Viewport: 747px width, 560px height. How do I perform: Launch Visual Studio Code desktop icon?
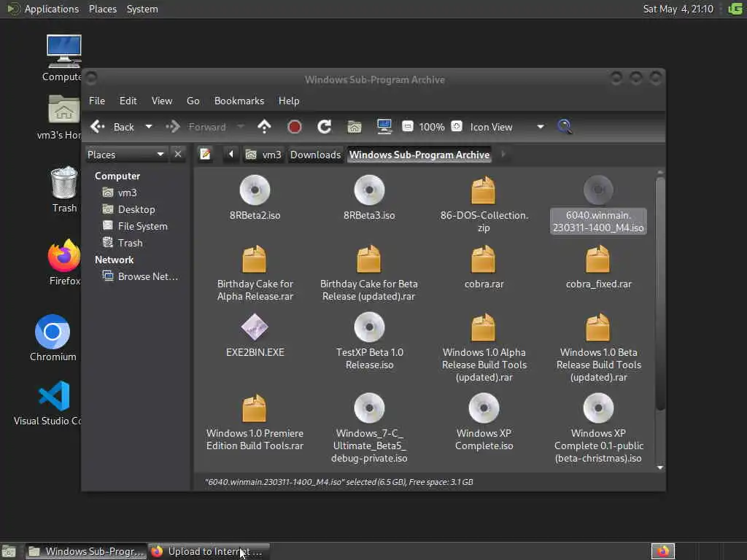coord(49,402)
